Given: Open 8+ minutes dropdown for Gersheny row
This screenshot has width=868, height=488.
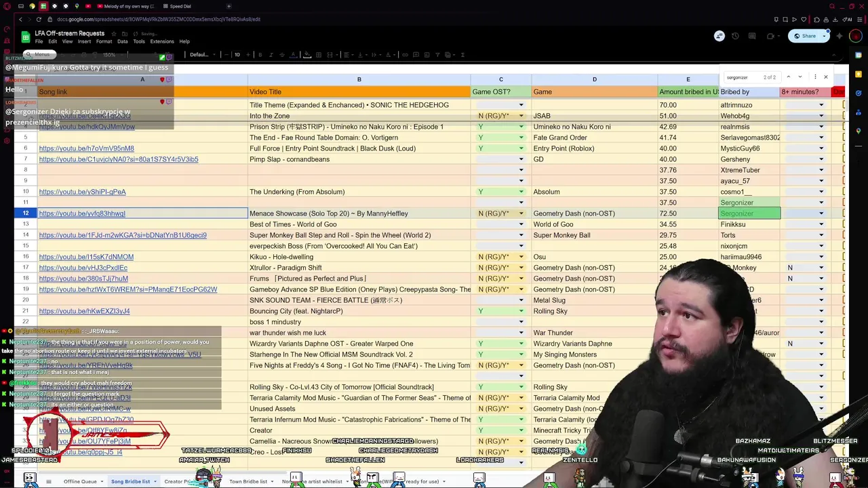Looking at the screenshot, I should (821, 159).
